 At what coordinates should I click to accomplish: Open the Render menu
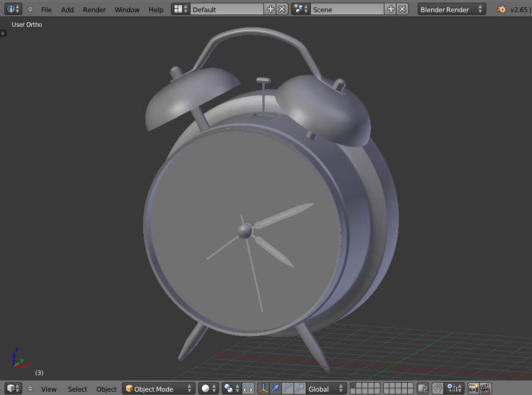click(x=94, y=9)
